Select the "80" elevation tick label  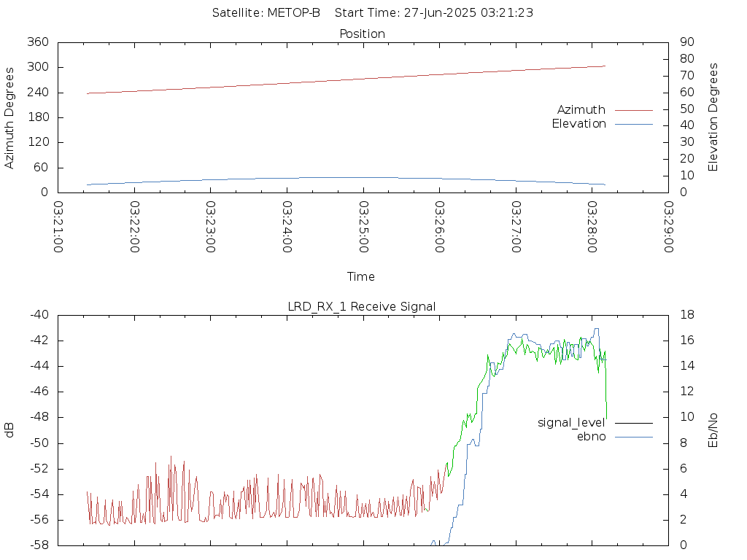(687, 59)
